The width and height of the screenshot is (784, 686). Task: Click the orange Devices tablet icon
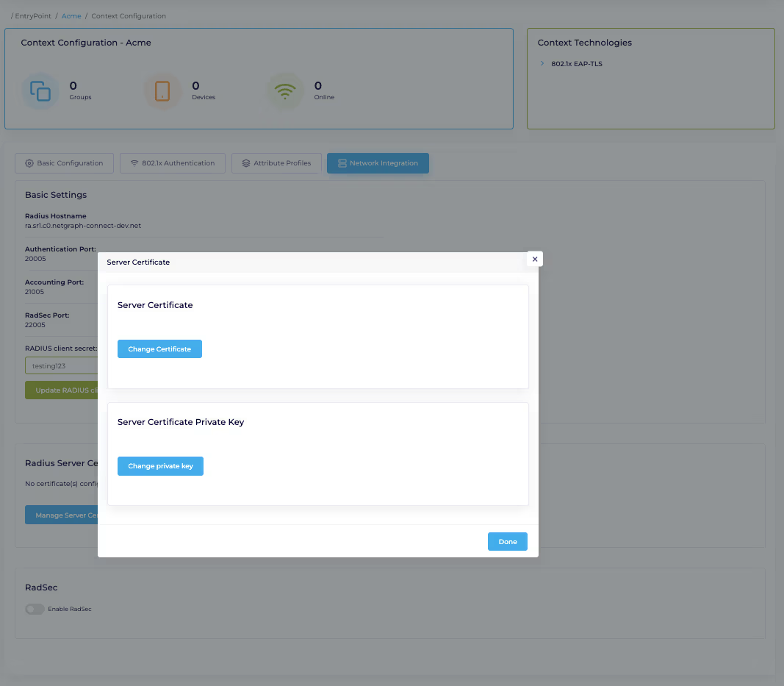point(162,91)
